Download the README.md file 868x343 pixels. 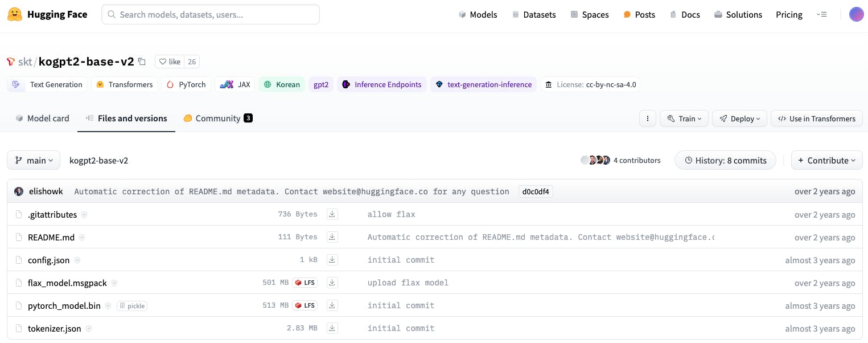pos(332,237)
